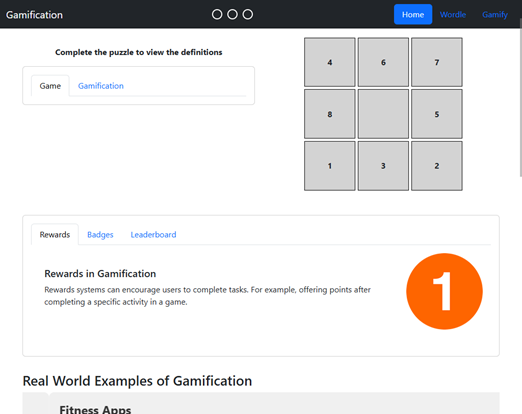Click the first circle indicator in navbar
This screenshot has width=522, height=414.
[217, 14]
